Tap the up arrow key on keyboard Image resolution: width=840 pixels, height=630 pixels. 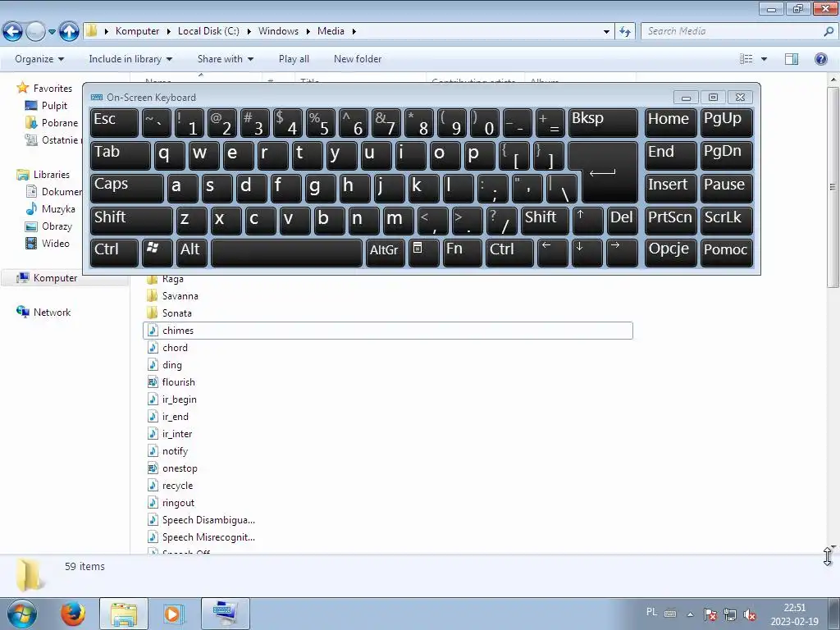click(x=587, y=221)
